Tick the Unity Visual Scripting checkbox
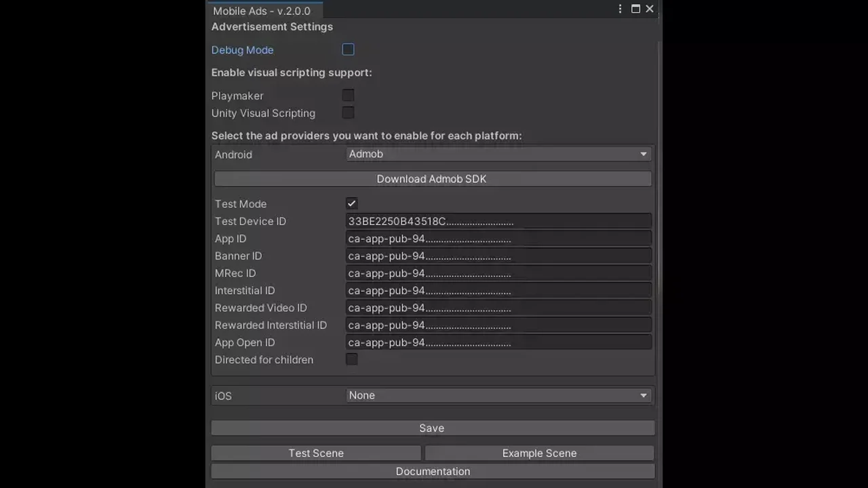Screen dimensions: 868x488 pos(348,113)
